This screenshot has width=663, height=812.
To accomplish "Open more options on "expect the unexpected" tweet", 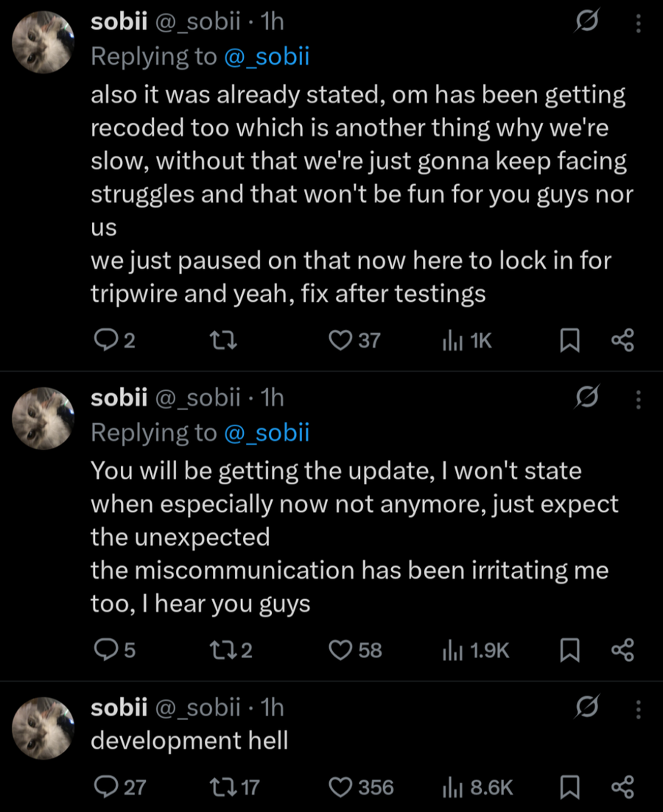I will (x=638, y=399).
